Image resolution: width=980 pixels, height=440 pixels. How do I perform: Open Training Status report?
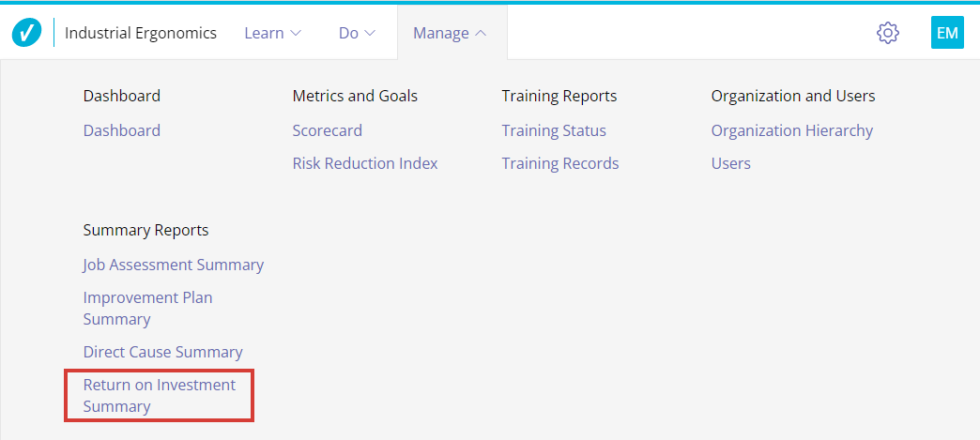[554, 130]
